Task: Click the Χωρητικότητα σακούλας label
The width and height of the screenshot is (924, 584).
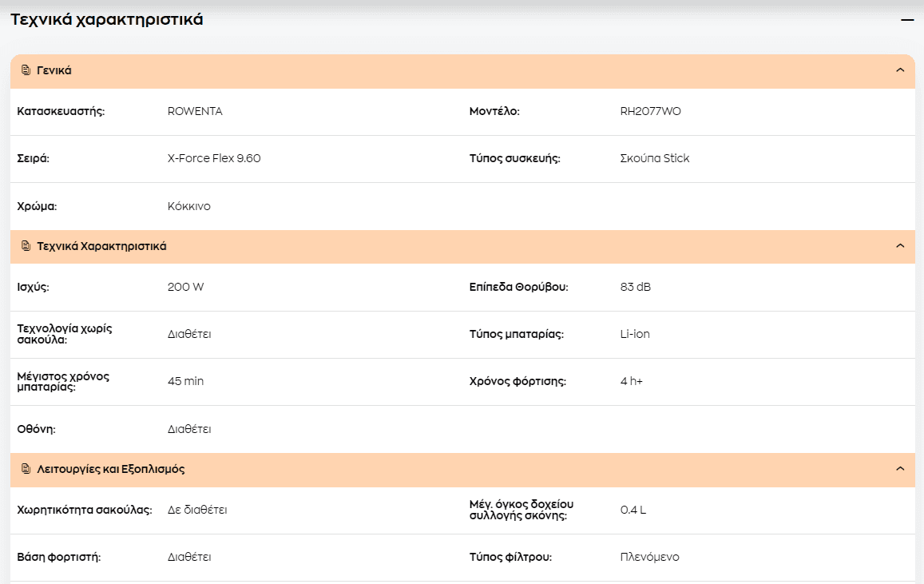Action: click(85, 510)
